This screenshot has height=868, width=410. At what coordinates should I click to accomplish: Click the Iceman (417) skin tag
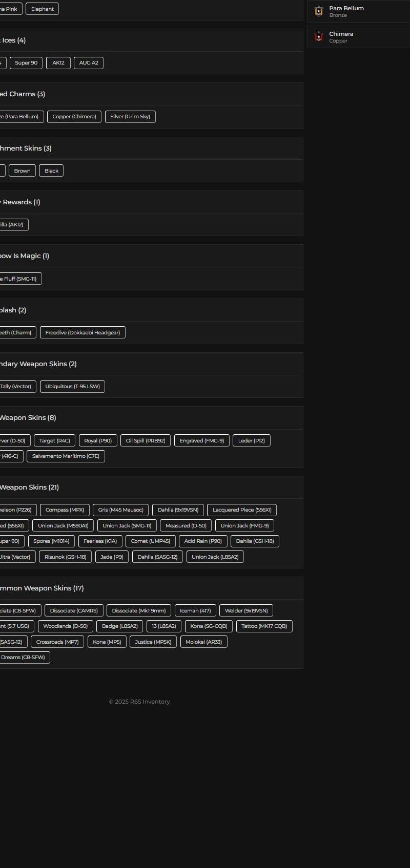tap(195, 611)
